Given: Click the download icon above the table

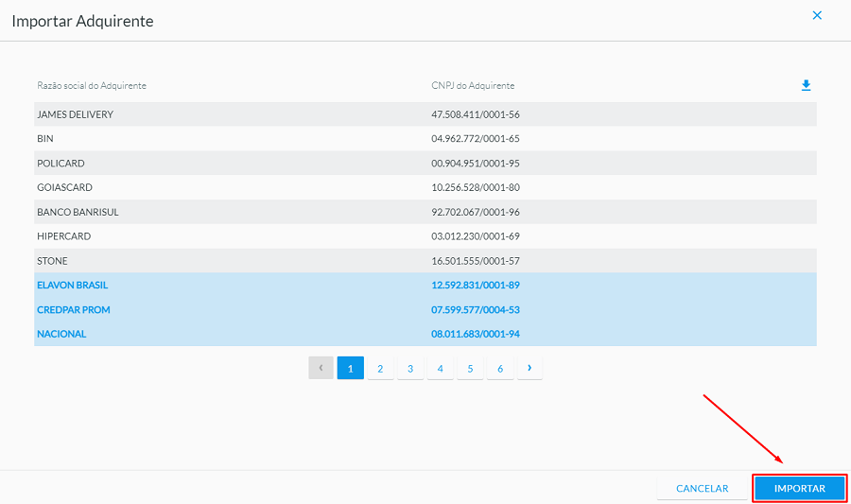Looking at the screenshot, I should 806,85.
